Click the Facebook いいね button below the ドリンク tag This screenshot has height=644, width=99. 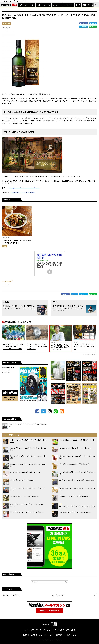point(65,294)
